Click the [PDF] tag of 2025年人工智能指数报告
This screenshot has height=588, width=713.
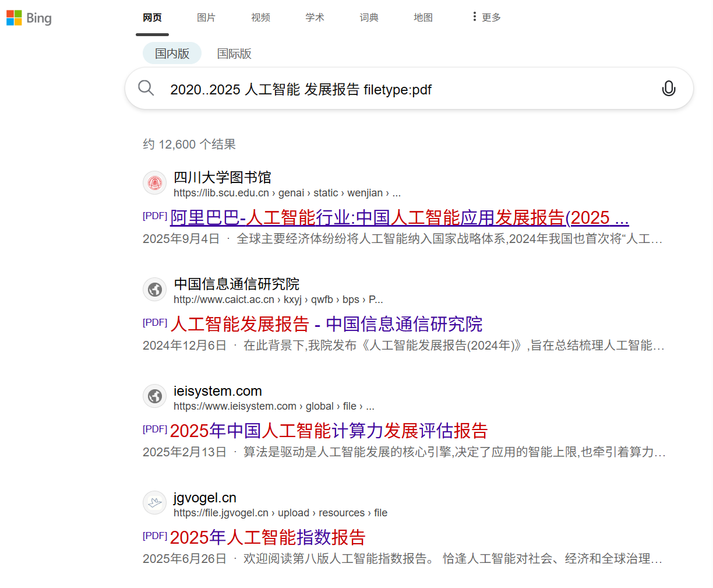tap(155, 536)
